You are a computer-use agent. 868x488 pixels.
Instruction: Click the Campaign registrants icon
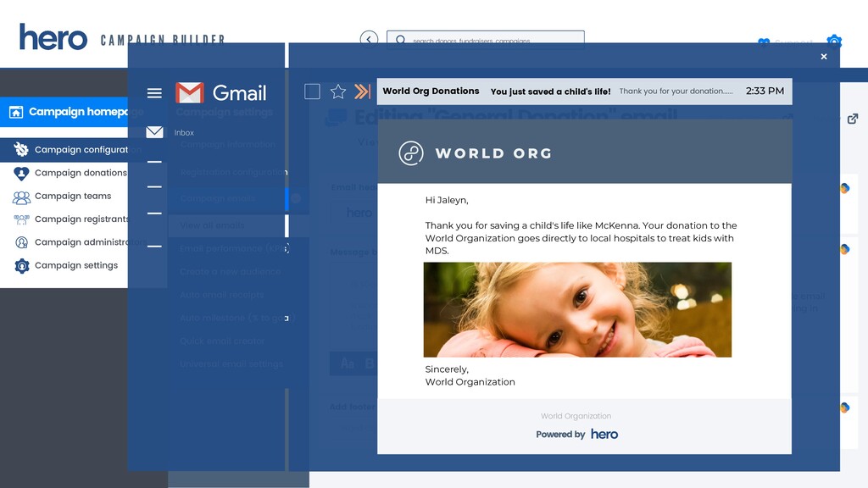tap(21, 219)
